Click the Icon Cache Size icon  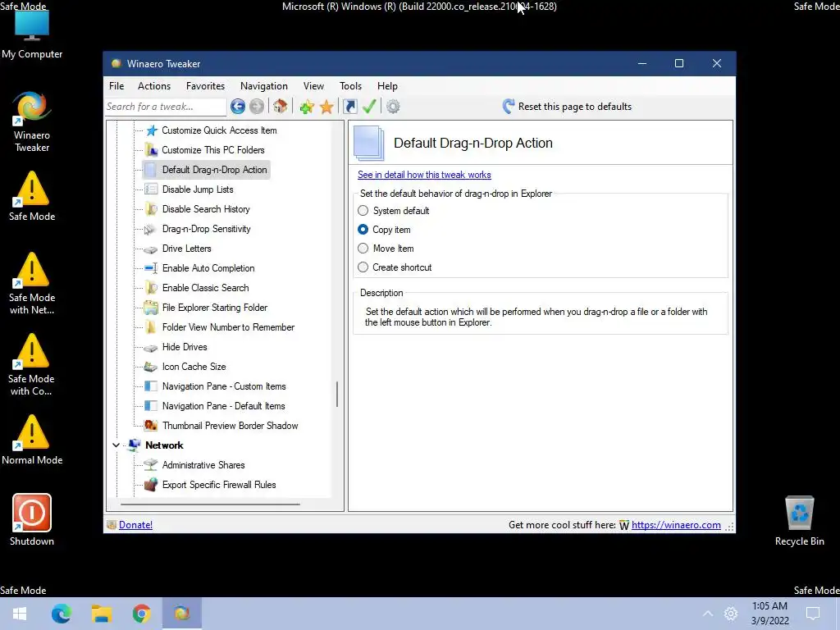pyautogui.click(x=151, y=367)
